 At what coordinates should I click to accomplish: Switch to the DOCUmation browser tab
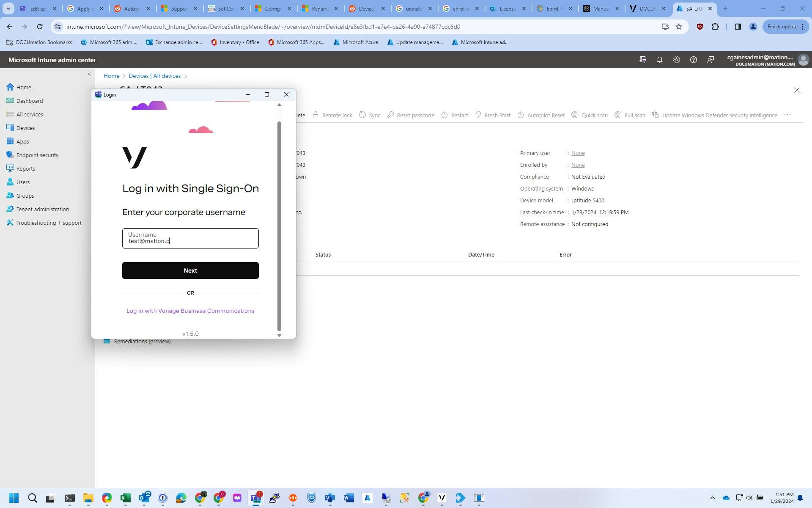point(647,8)
